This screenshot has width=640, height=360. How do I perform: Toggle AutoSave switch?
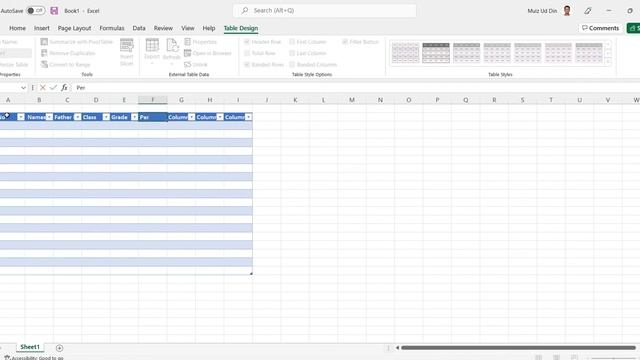coord(36,11)
